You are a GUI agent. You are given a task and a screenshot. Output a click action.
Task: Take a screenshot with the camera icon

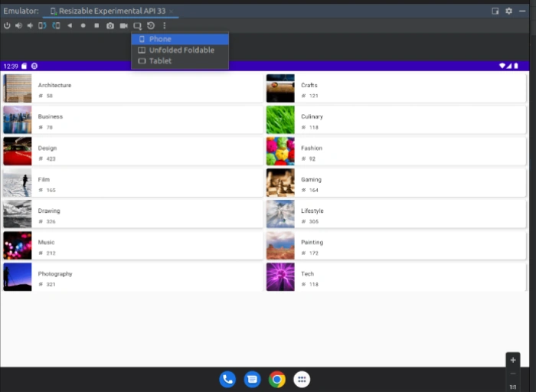pos(110,25)
